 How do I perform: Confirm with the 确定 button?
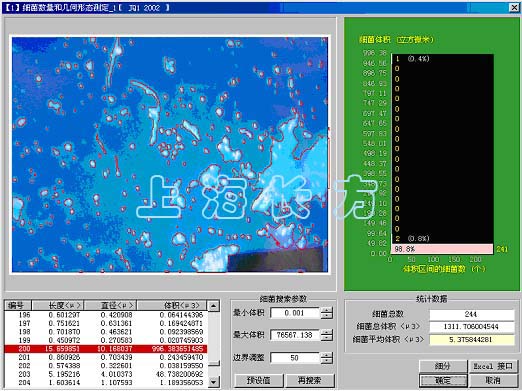(x=443, y=380)
